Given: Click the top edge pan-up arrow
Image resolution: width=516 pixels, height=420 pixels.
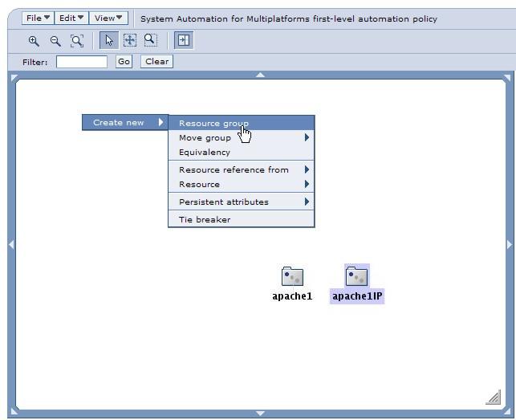Looking at the screenshot, I should (260, 75).
